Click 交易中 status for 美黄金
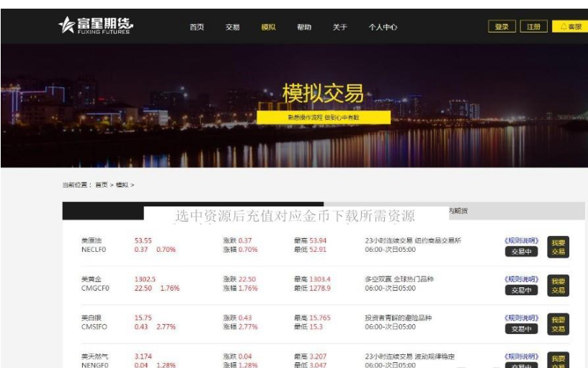588x368 pixels. click(x=521, y=290)
